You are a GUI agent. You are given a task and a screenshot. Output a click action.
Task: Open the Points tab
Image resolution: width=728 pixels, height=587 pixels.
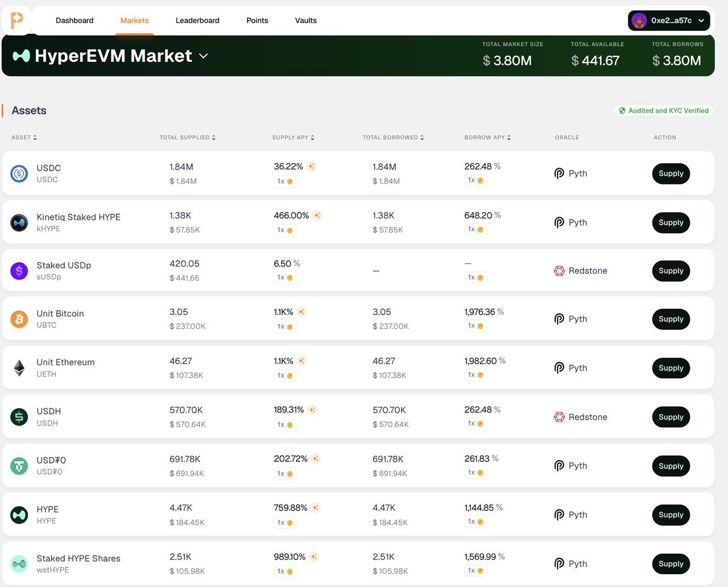pos(257,20)
